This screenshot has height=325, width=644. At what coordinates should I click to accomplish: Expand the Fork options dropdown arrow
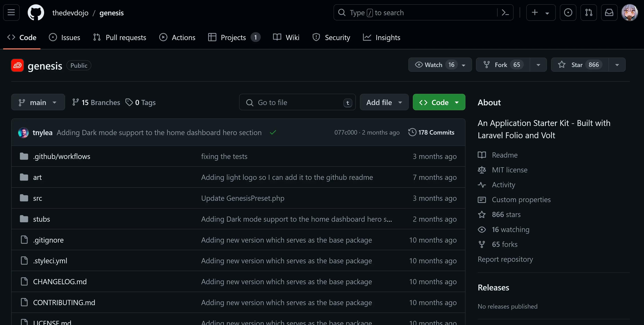pos(538,65)
